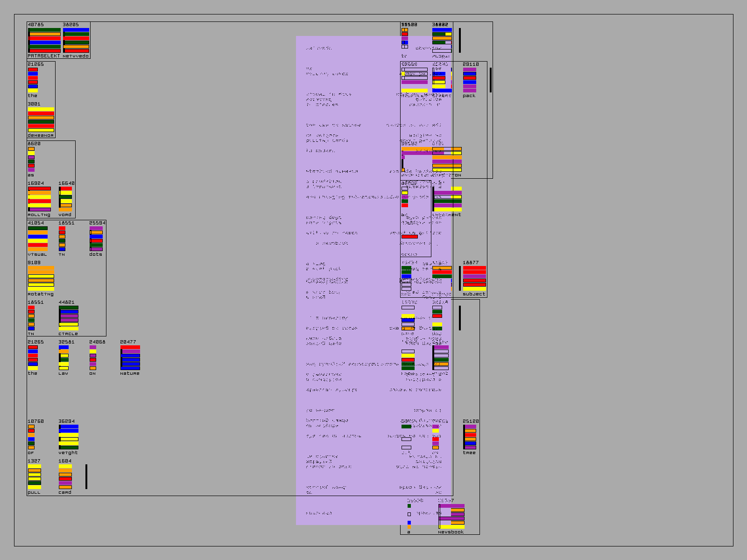Click the pack glyph numbered 29110

(x=470, y=80)
